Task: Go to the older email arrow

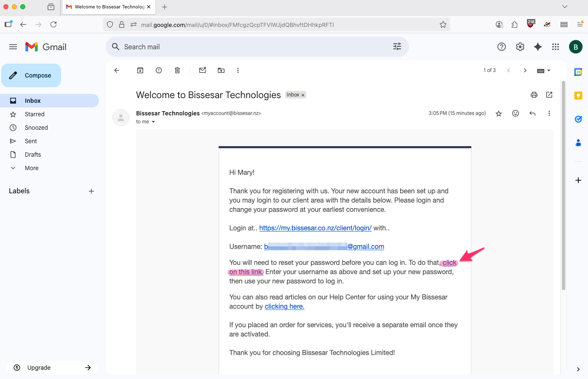Action: (x=525, y=70)
